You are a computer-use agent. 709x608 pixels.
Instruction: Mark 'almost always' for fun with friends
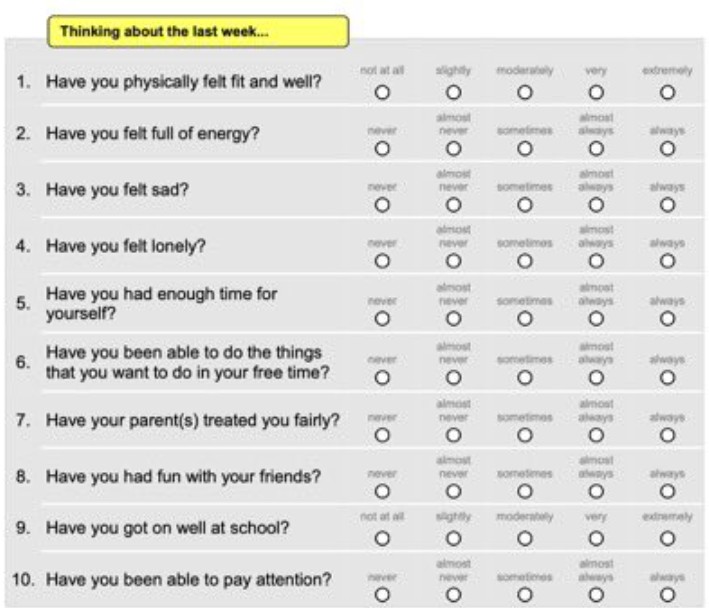pyautogui.click(x=596, y=491)
